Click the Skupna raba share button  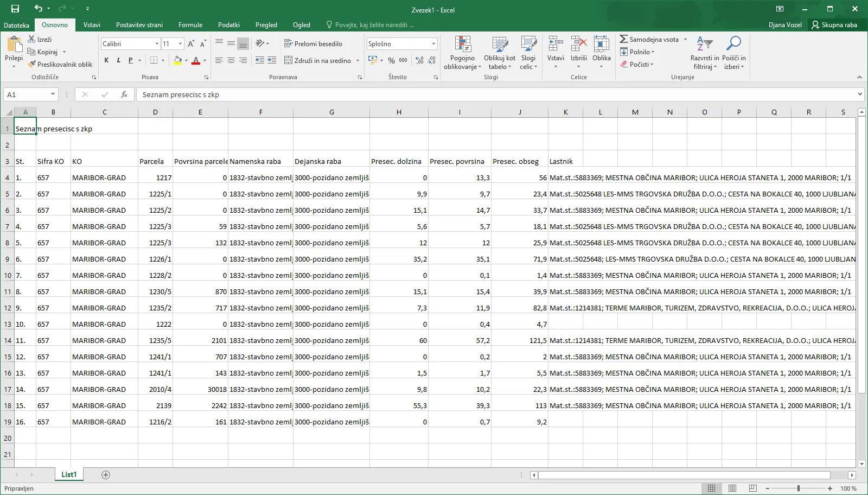point(834,25)
